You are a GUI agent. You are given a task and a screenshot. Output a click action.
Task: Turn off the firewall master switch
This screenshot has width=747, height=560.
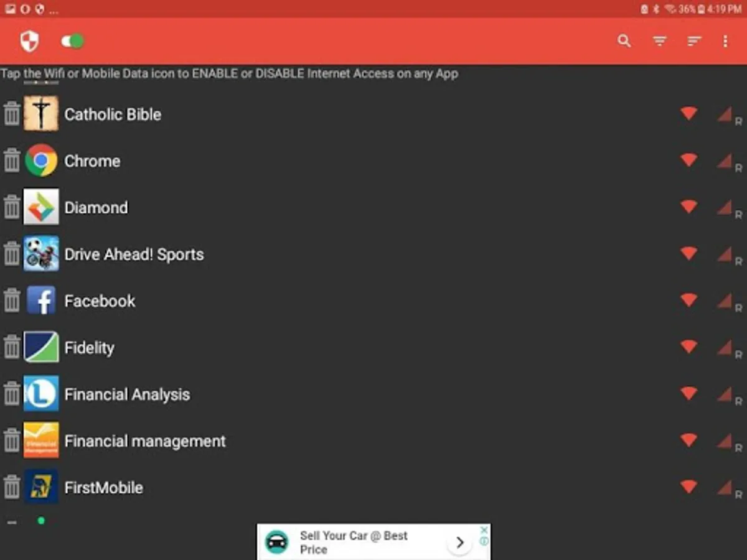(72, 42)
